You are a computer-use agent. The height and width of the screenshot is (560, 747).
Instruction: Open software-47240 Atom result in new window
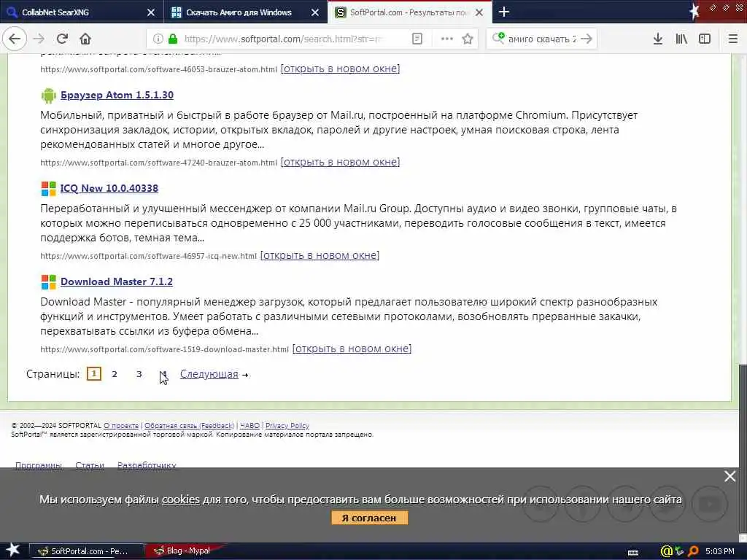340,162
